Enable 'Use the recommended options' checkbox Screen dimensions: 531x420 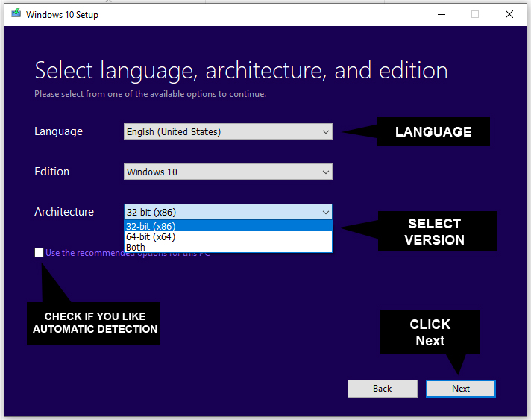click(39, 252)
